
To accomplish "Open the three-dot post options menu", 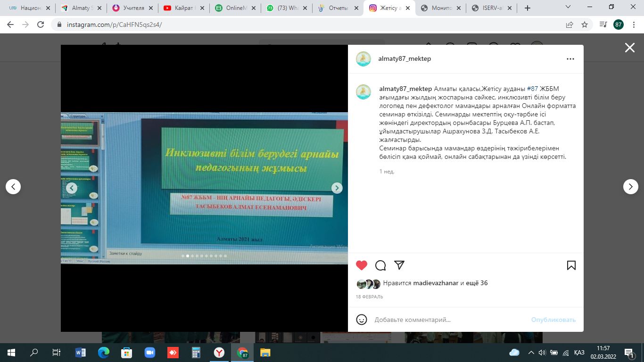I will coord(570,59).
